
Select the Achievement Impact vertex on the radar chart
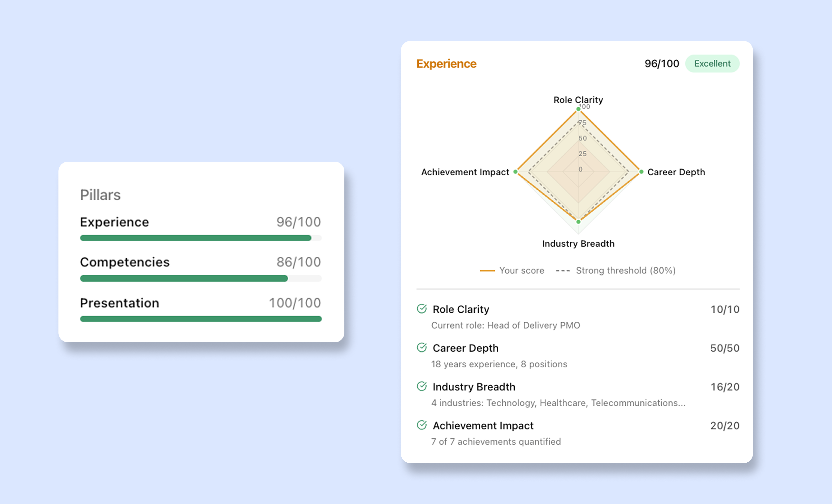click(x=516, y=172)
